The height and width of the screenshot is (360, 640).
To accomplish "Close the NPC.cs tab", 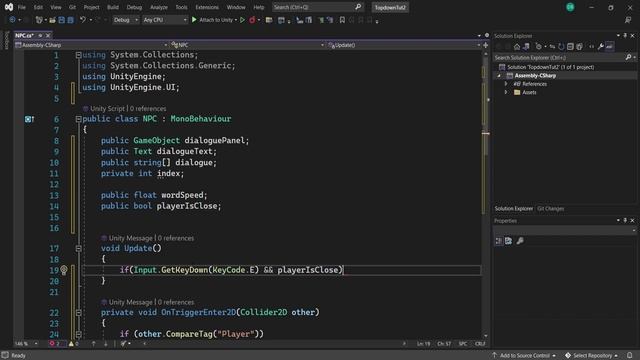I will 48,36.
